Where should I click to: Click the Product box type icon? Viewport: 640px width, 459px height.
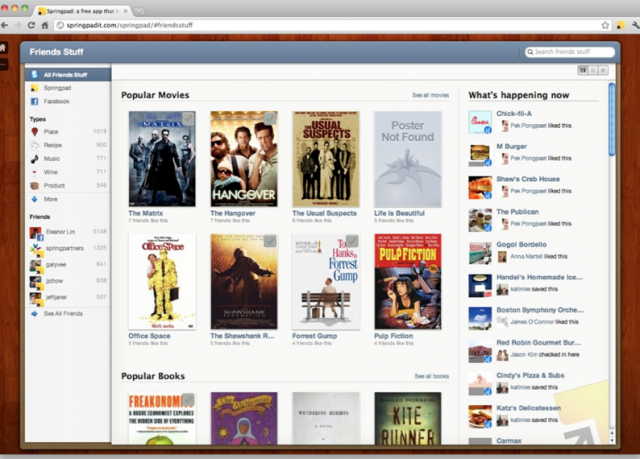coord(35,186)
